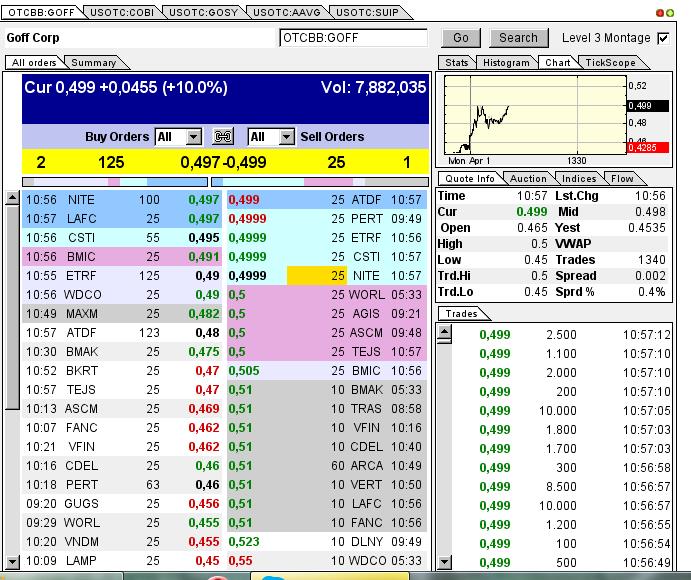Click the price chart thumbnail

535,115
